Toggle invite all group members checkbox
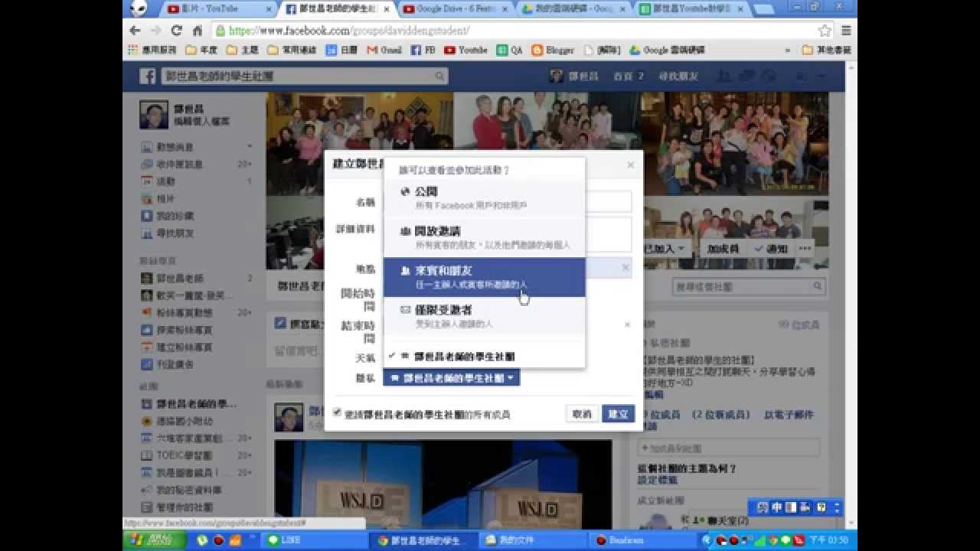 (x=337, y=412)
